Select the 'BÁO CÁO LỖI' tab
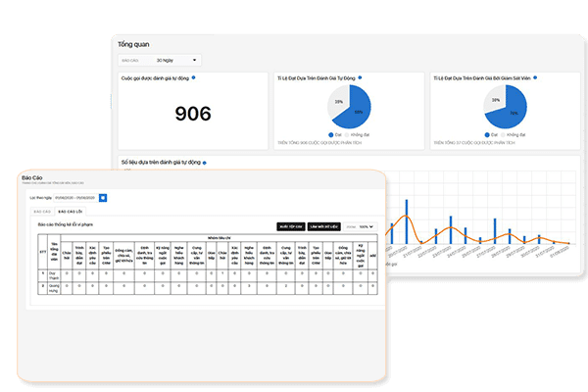 click(x=71, y=212)
